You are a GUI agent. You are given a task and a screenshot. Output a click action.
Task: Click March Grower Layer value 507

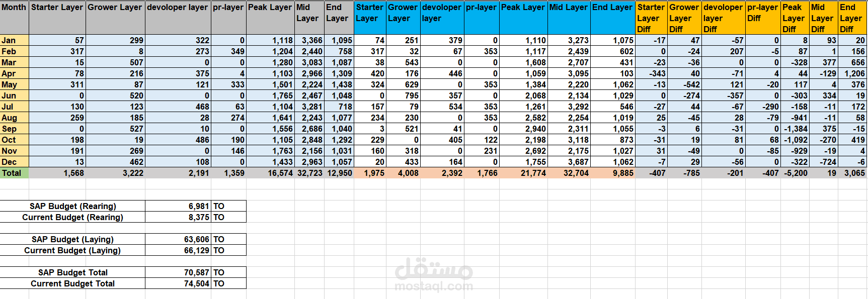click(116, 62)
